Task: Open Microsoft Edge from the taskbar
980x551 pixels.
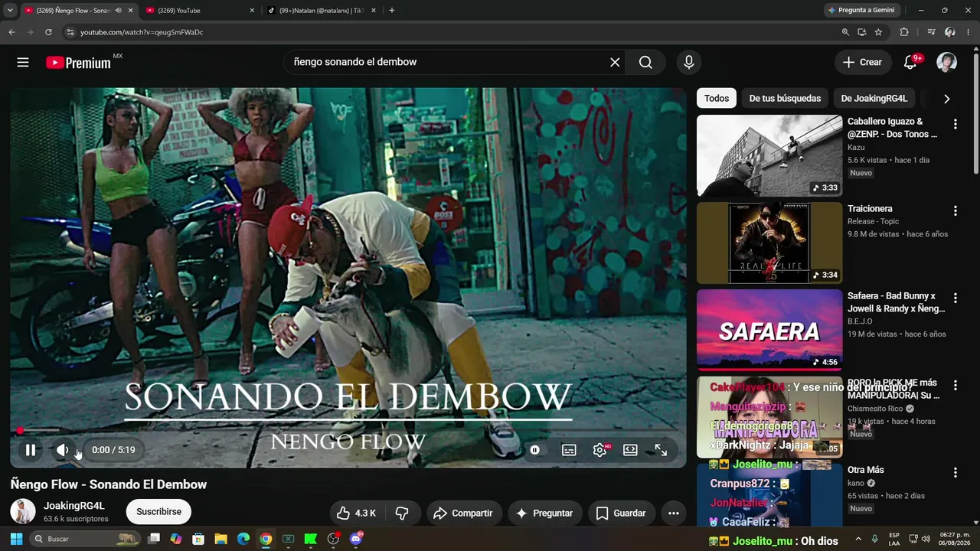Action: click(x=243, y=539)
